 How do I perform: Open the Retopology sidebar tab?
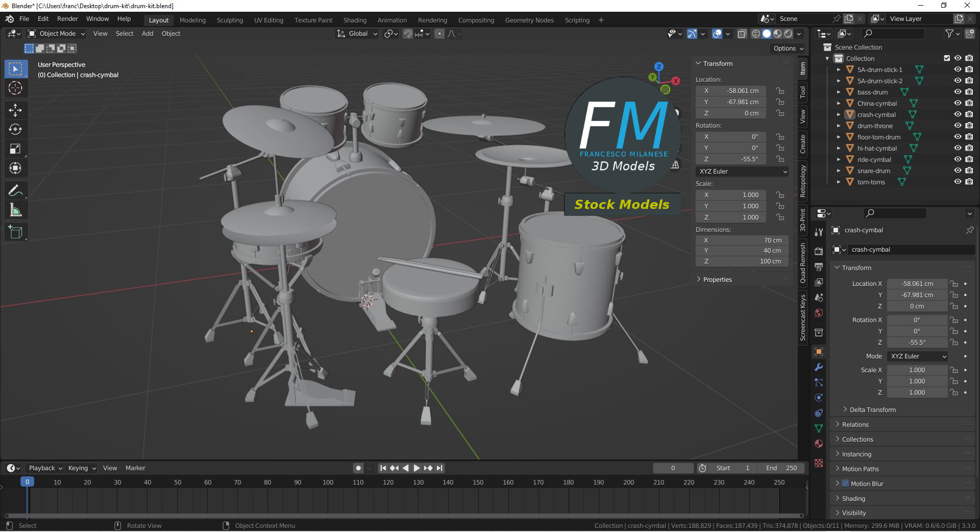coord(803,181)
